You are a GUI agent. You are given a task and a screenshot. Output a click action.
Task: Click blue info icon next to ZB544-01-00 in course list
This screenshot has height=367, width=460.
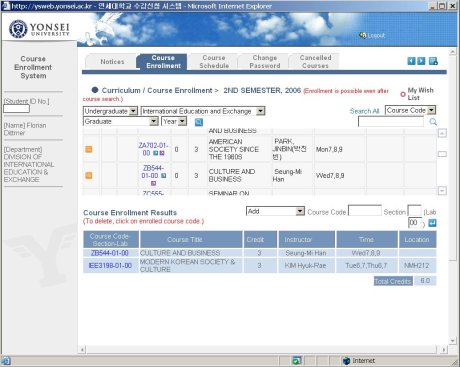click(x=164, y=175)
